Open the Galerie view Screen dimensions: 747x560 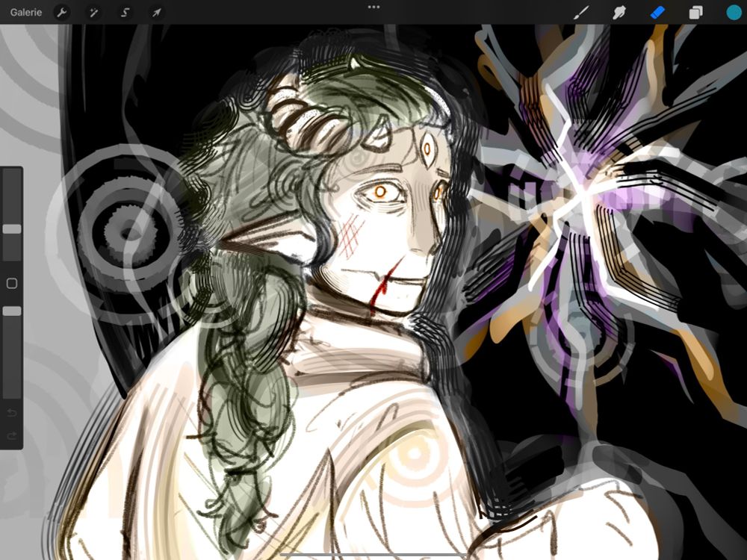tap(25, 13)
